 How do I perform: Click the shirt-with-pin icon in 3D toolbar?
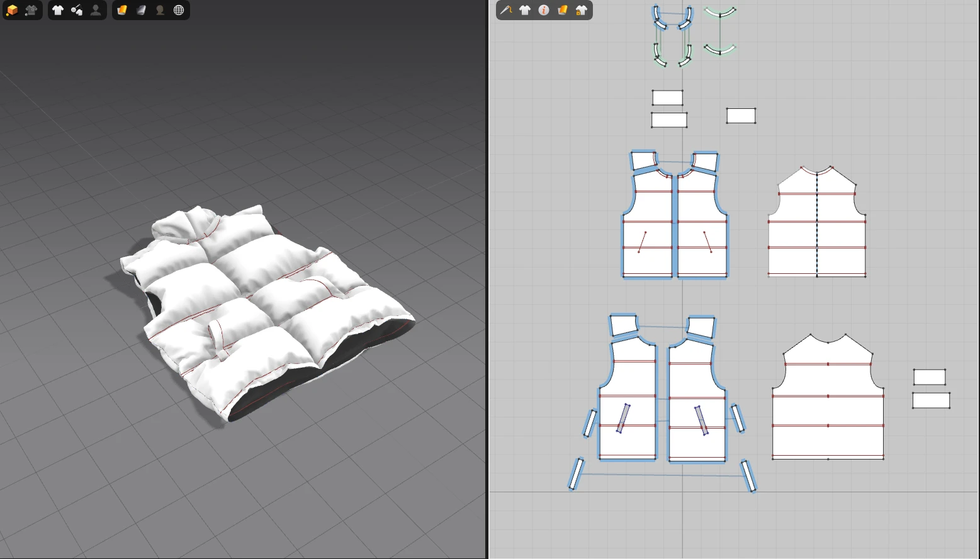[x=77, y=10]
